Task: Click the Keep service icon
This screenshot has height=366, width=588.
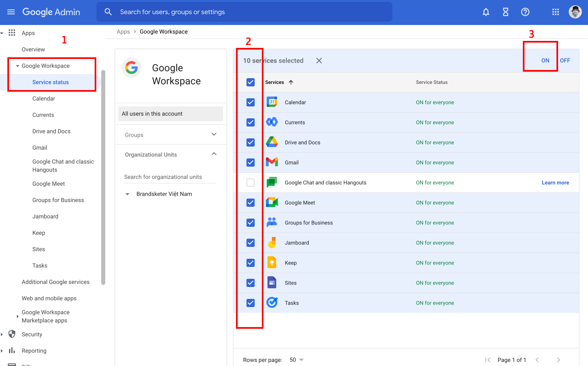Action: click(272, 262)
